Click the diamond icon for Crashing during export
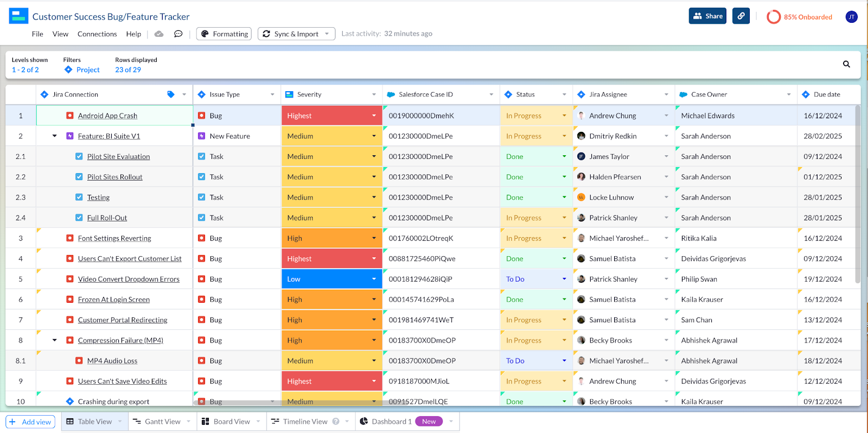868x433 pixels. click(70, 402)
